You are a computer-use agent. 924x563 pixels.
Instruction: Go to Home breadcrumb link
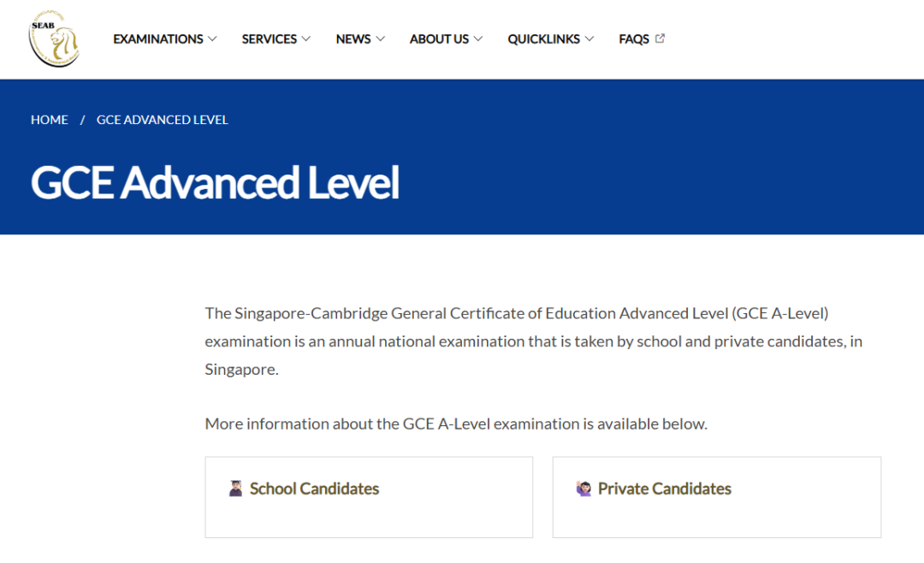coord(50,120)
